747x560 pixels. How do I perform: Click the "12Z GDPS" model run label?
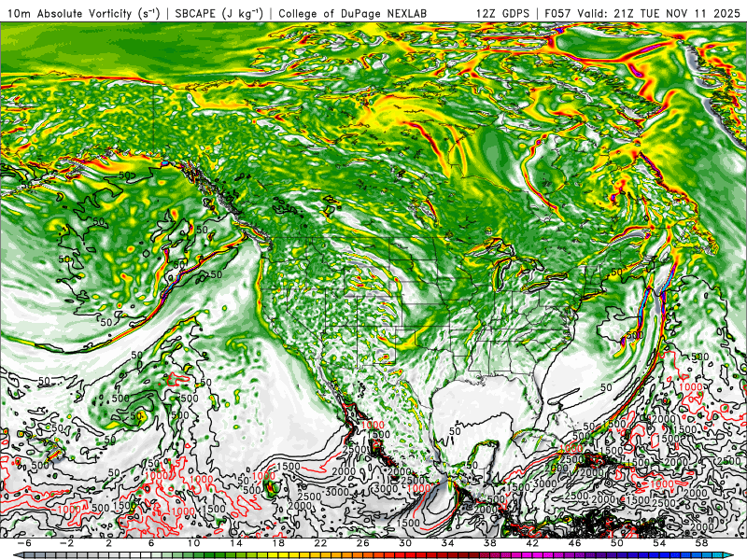[502, 13]
